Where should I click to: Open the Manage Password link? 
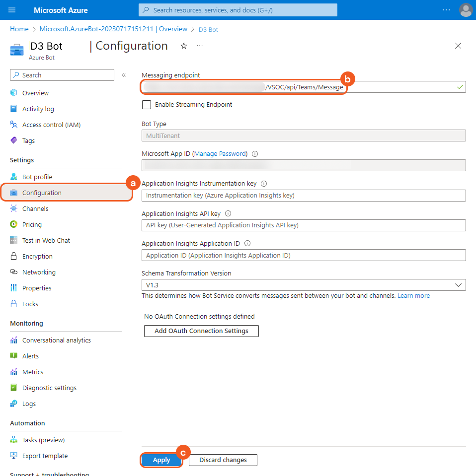click(x=220, y=154)
